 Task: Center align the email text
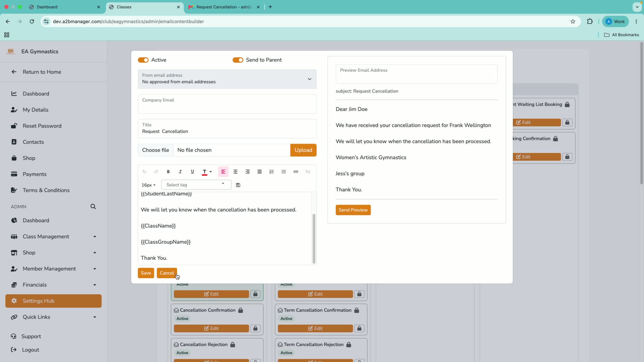(235, 172)
